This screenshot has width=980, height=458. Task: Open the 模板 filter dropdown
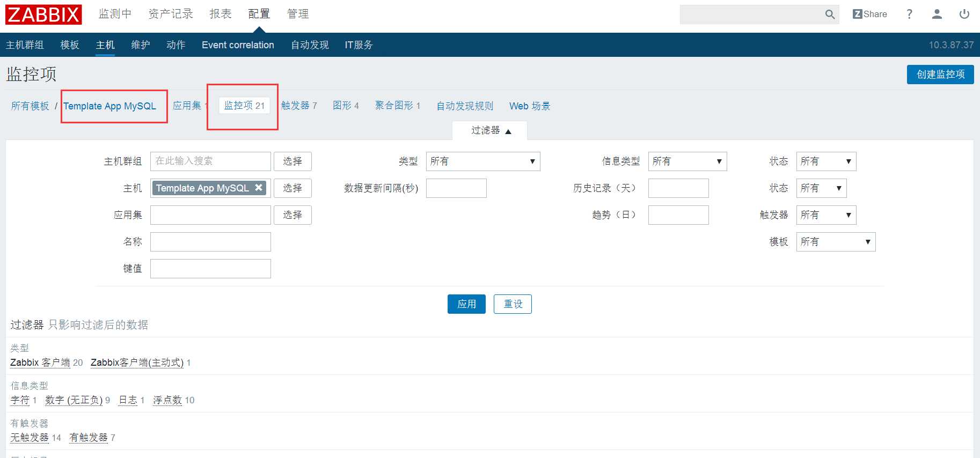coord(836,242)
